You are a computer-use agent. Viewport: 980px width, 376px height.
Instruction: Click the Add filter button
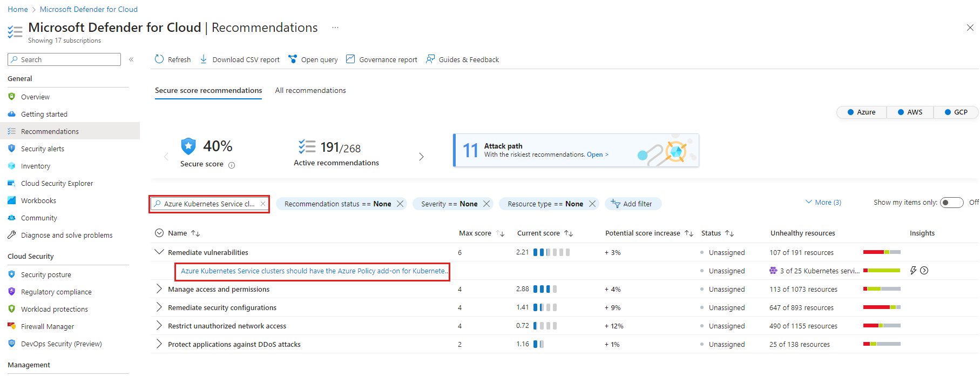633,204
